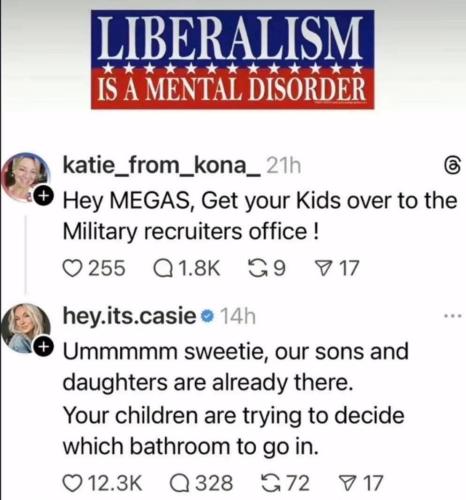Click the verified badge next to hey.its.casie

pos(208,316)
